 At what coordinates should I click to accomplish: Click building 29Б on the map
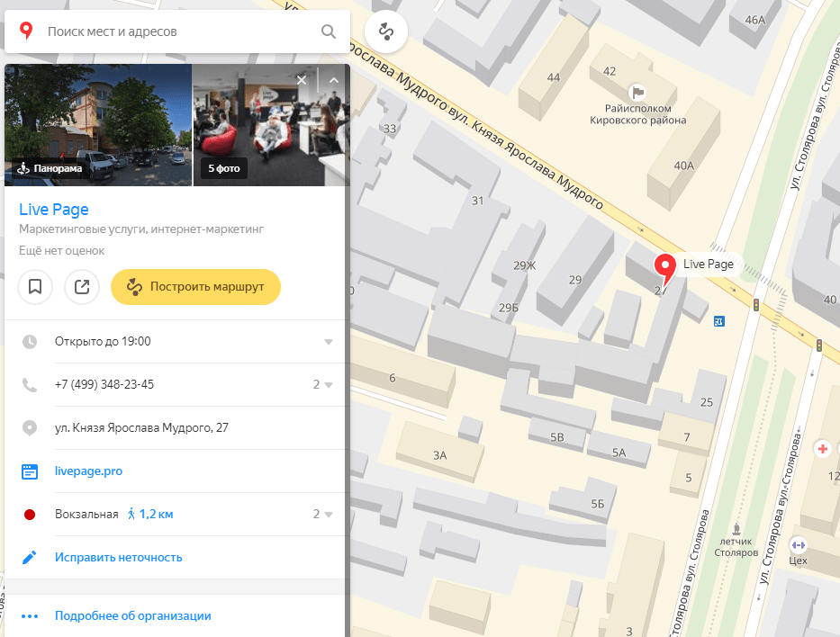tap(509, 309)
